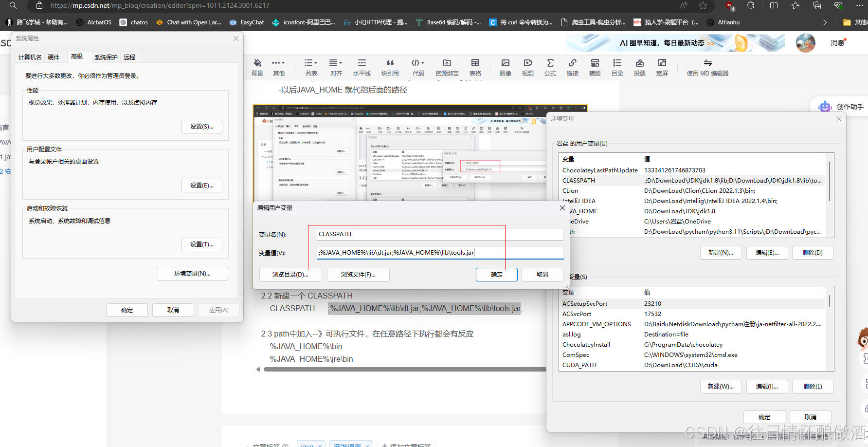Select the ComSpec system variable row
The width and height of the screenshot is (868, 447).
[x=692, y=355]
